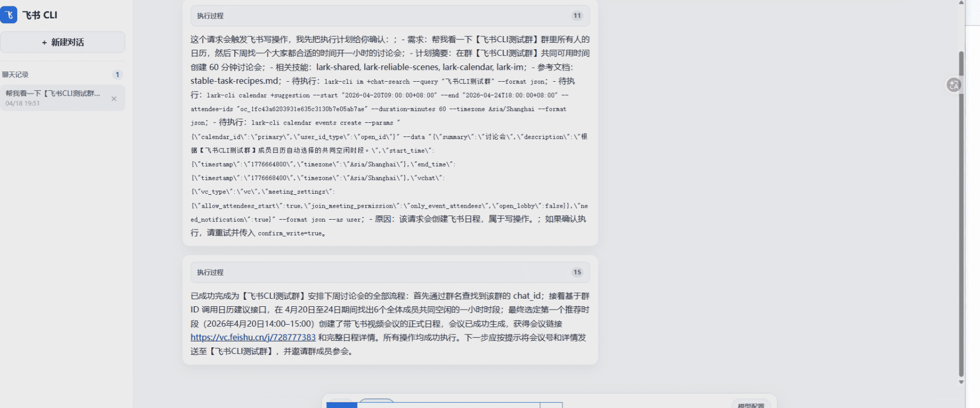Expand the 执行过程 header with 15 steps
This screenshot has width=980, height=408.
click(390, 272)
